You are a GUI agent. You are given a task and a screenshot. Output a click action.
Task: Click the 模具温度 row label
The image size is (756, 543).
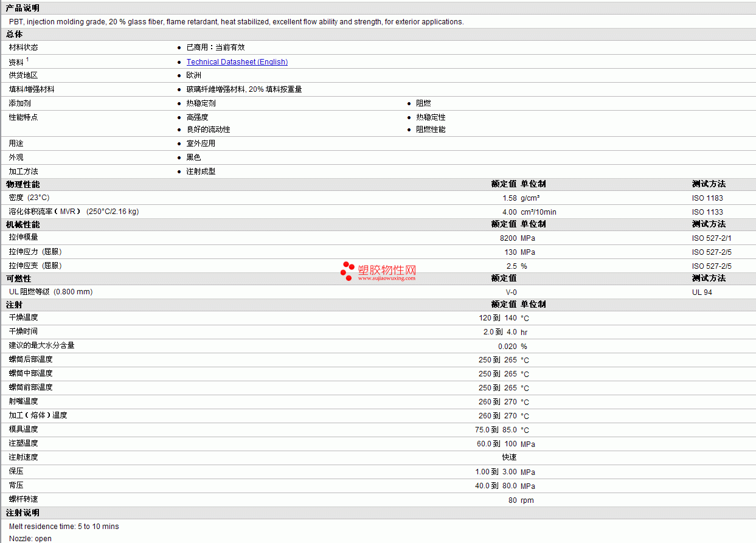[23, 429]
